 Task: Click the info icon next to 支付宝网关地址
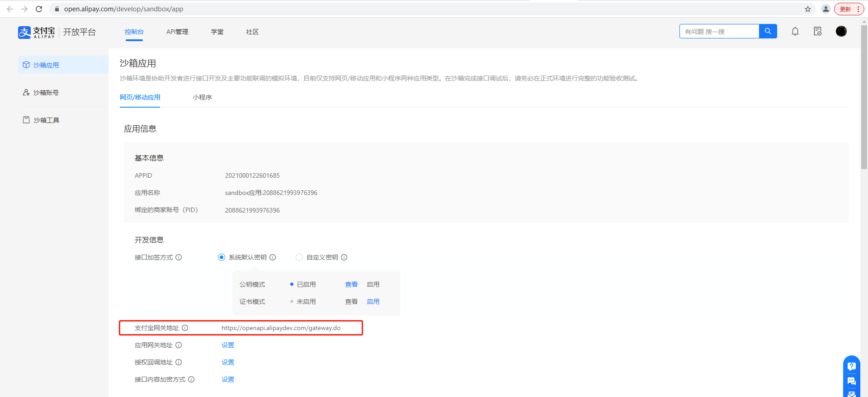(x=185, y=328)
